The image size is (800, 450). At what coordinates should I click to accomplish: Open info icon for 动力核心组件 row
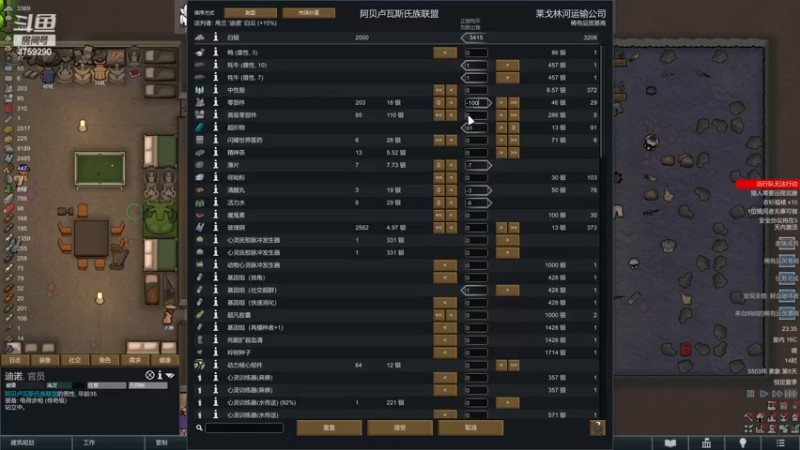[x=215, y=365]
